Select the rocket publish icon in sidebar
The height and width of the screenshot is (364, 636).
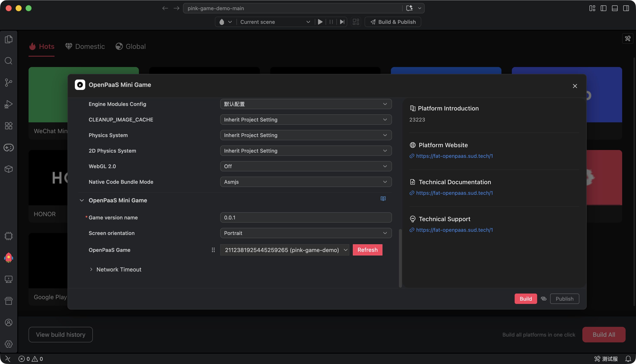coord(8,257)
